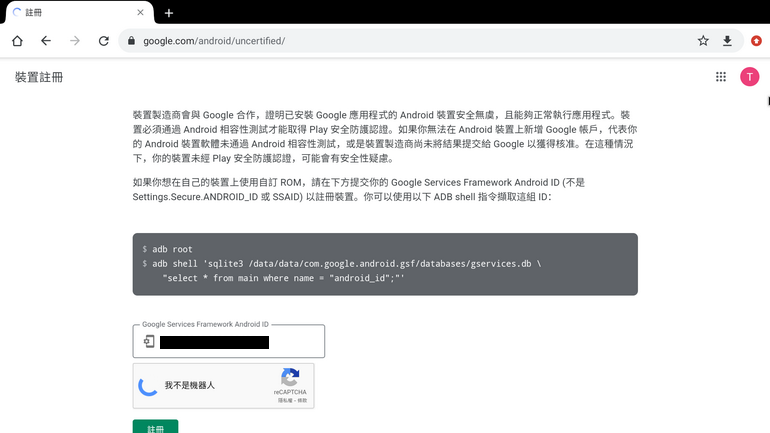This screenshot has height=433, width=770.
Task: Open a new browser tab
Action: 168,13
